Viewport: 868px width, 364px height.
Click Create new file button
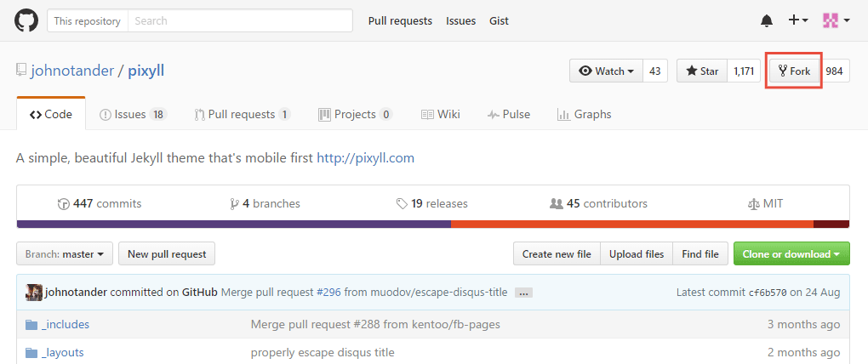[x=557, y=254]
